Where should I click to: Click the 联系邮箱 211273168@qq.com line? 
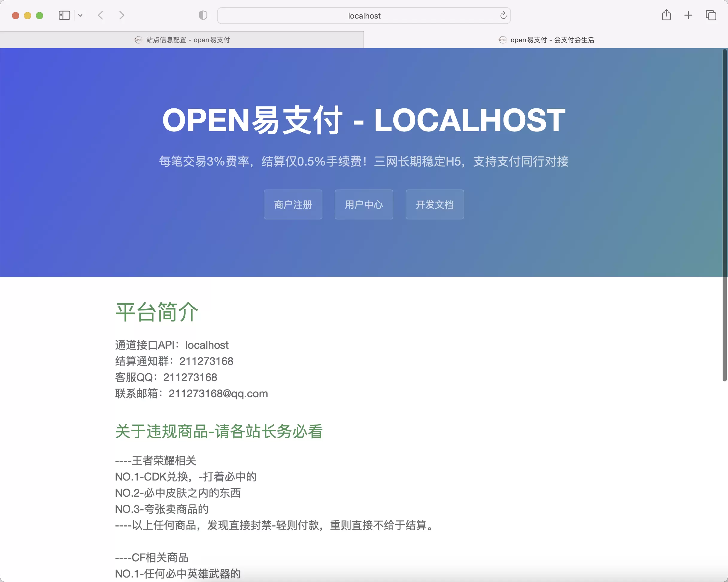click(x=192, y=393)
